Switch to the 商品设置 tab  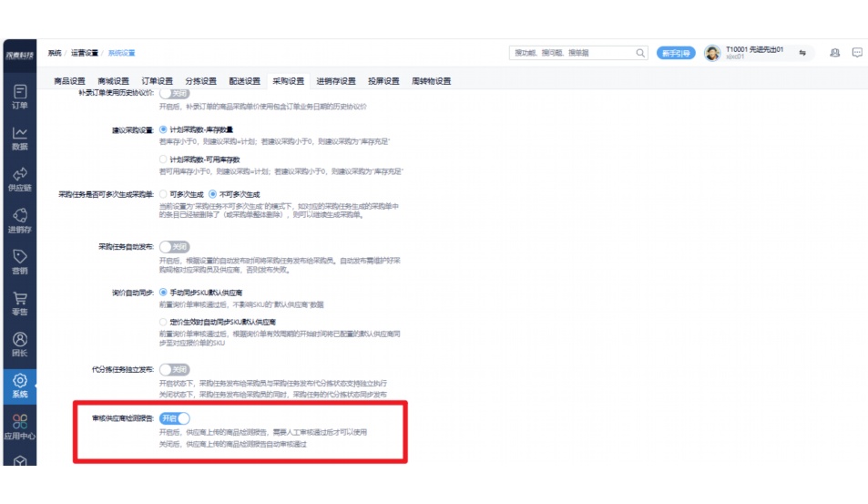tap(70, 81)
